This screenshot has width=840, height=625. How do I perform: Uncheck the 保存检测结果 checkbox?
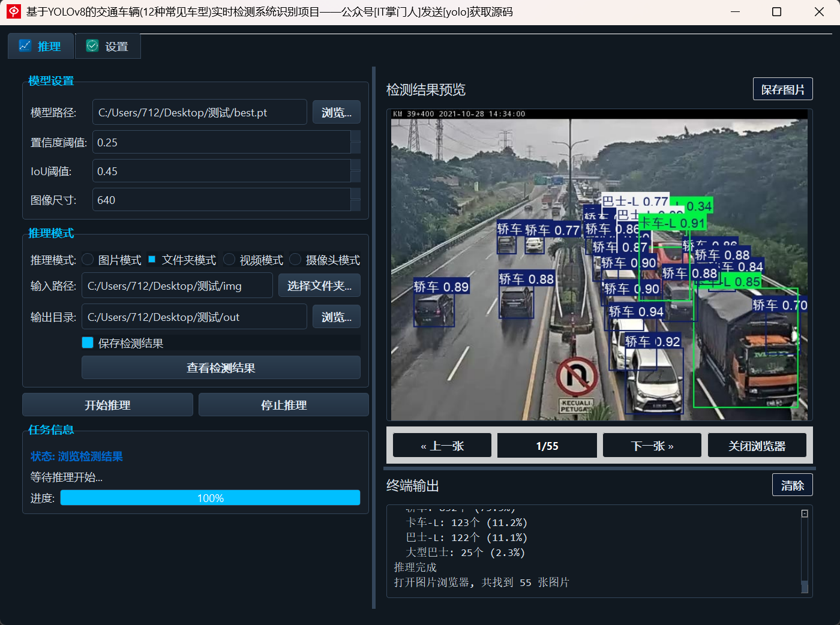pyautogui.click(x=89, y=342)
